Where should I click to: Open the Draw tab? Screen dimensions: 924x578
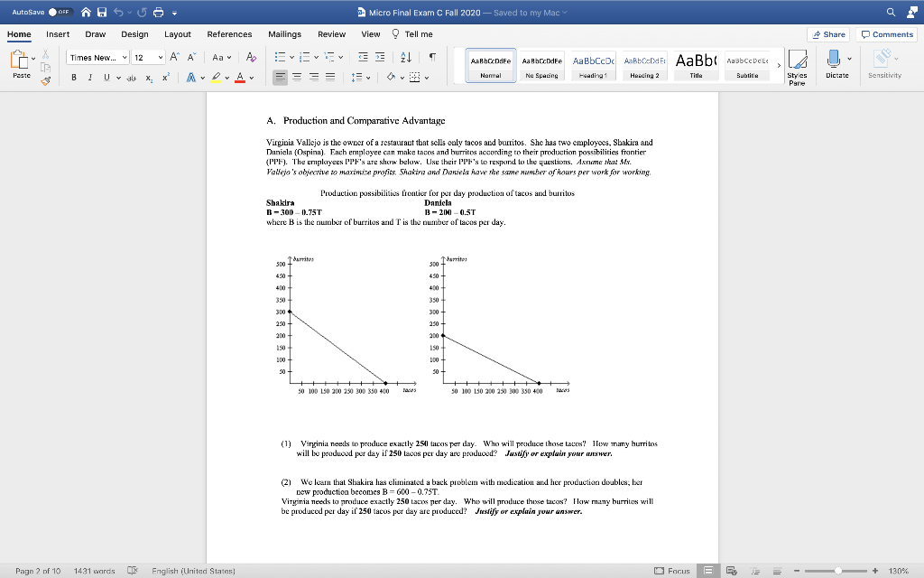(x=95, y=34)
